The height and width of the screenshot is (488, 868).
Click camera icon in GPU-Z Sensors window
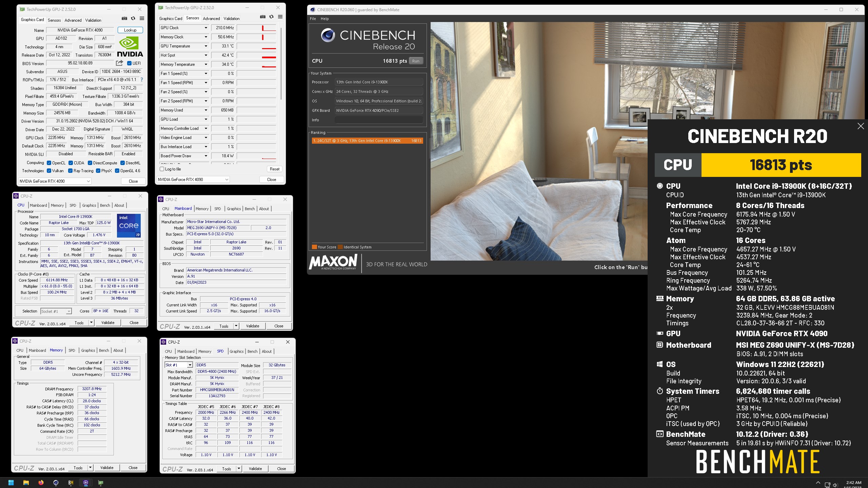pyautogui.click(x=263, y=17)
